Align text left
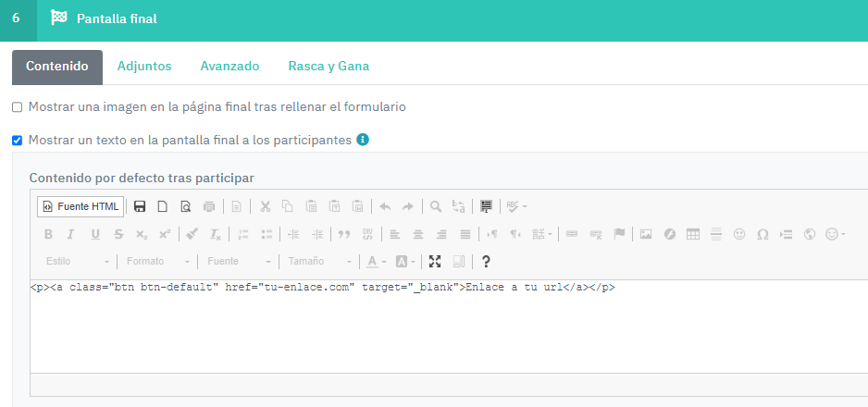This screenshot has height=407, width=868. 395,234
